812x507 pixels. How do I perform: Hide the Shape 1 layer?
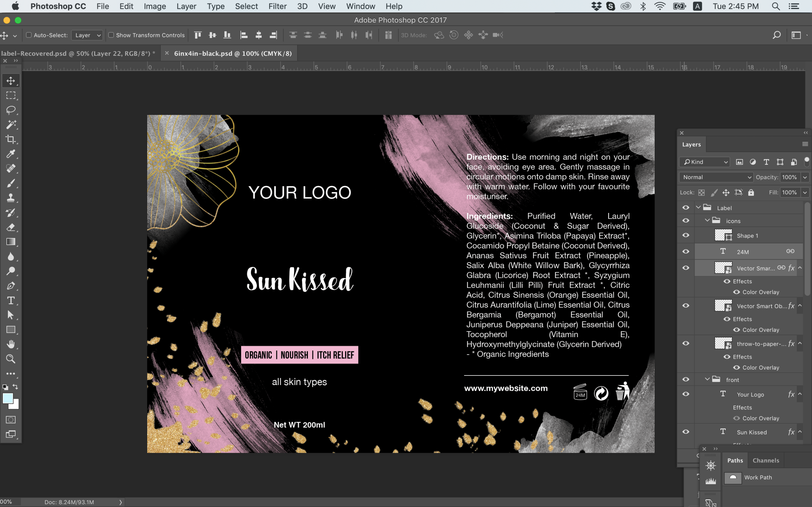685,235
